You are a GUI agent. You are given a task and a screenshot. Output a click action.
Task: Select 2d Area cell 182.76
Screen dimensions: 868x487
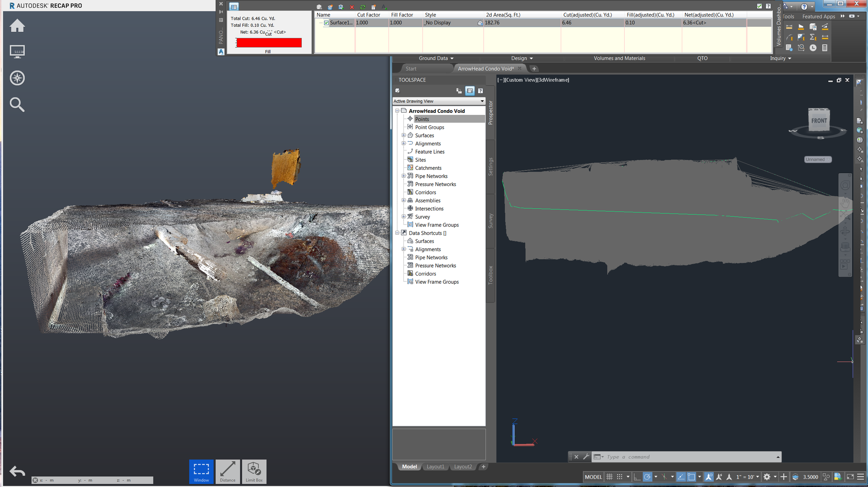click(522, 23)
